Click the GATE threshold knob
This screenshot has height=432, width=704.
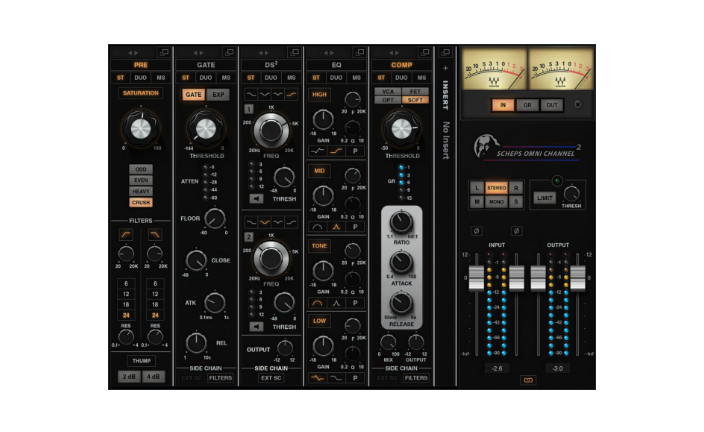(206, 129)
